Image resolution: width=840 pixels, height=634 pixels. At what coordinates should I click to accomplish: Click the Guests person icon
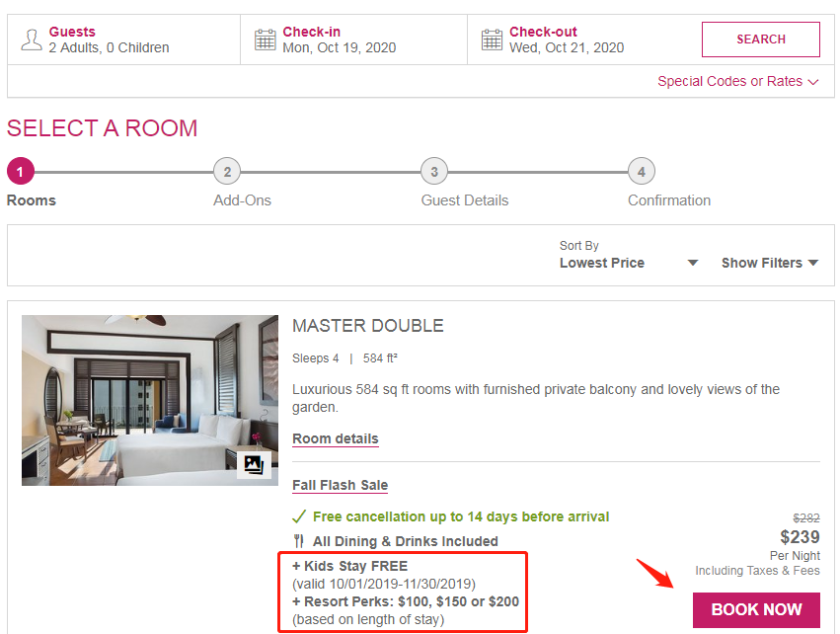33,40
